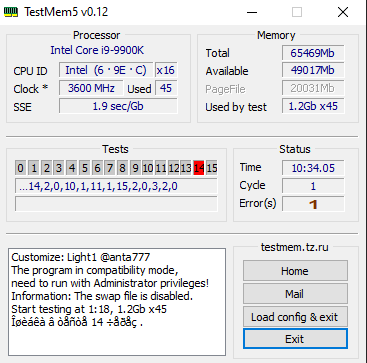The image size is (367, 363).
Task: Select test box number 0
Action: click(x=21, y=168)
